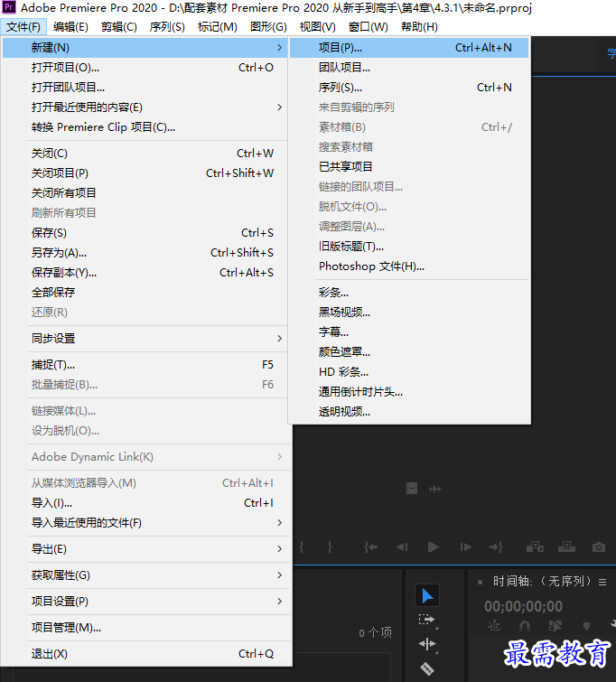Choose 项目(P)... in the New submenu

click(x=409, y=47)
